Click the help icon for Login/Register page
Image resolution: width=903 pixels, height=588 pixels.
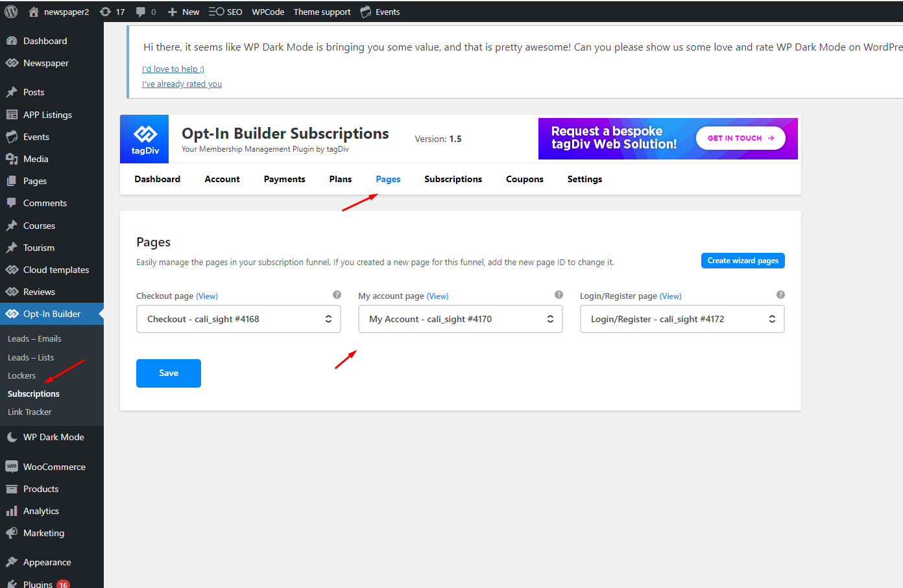pyautogui.click(x=780, y=295)
